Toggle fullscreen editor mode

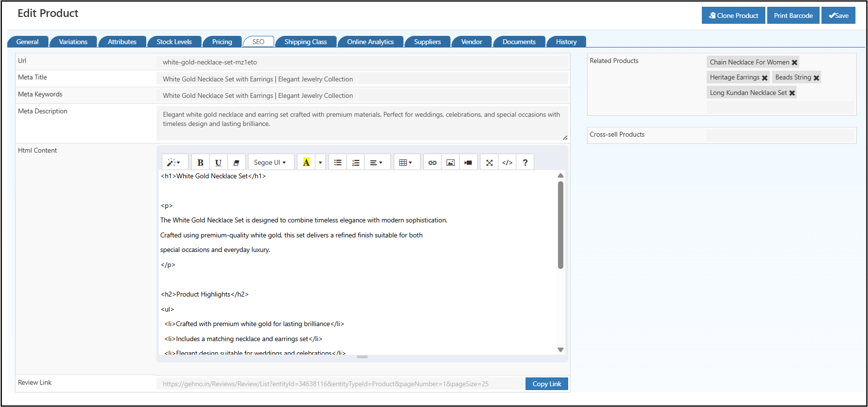(x=489, y=162)
